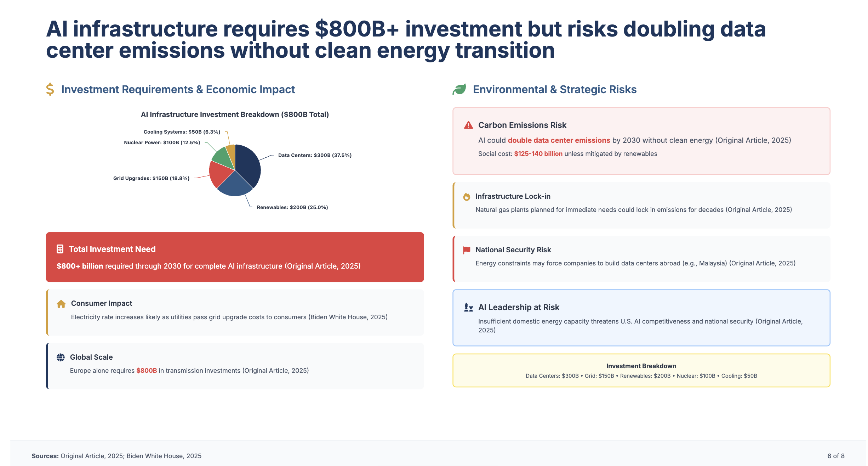The width and height of the screenshot is (868, 466).
Task: Click the label 'Grid Upgrades: $150B (18.8%)'
Action: (151, 178)
